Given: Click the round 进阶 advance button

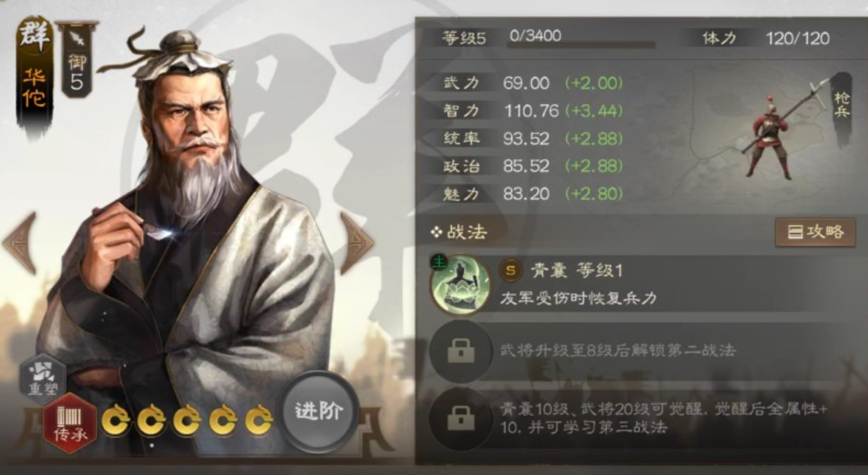Looking at the screenshot, I should pos(319,411).
